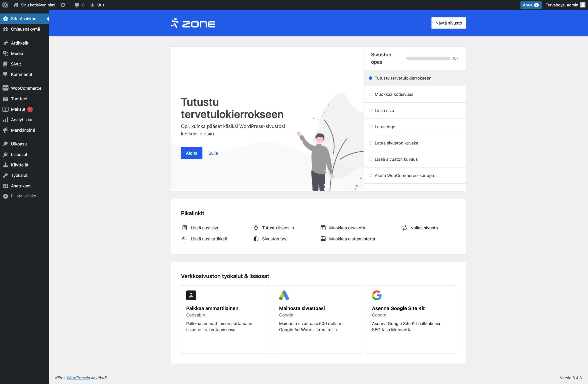Collapse sidebar with Piilota valikko
The image size is (588, 384).
pos(23,196)
